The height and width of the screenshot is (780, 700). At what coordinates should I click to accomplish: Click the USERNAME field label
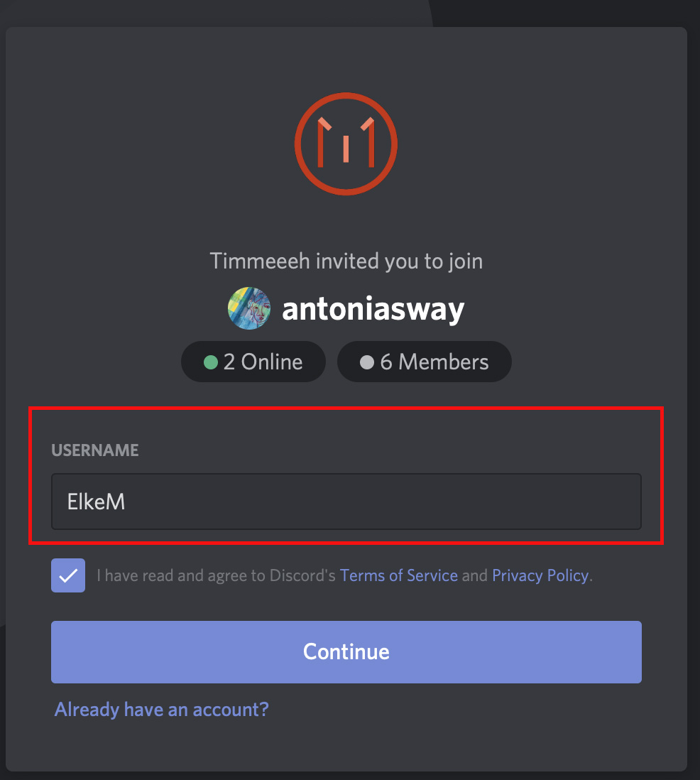click(x=95, y=450)
